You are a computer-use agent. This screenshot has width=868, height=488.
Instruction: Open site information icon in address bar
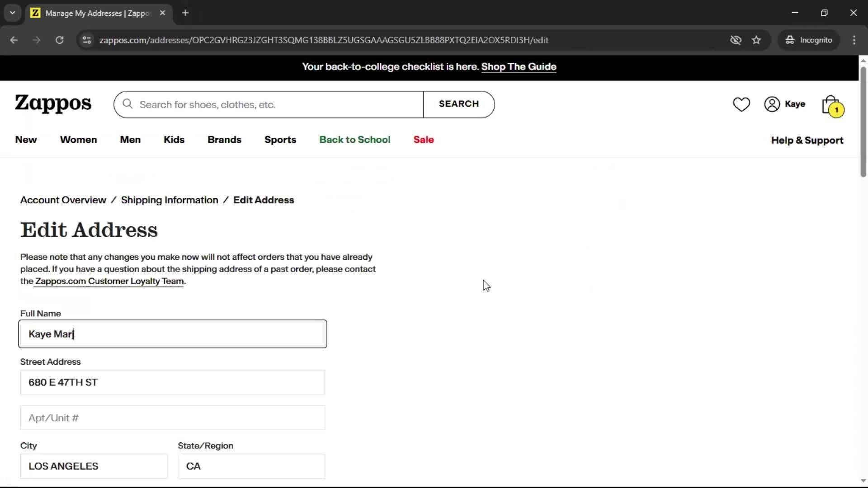tap(87, 40)
